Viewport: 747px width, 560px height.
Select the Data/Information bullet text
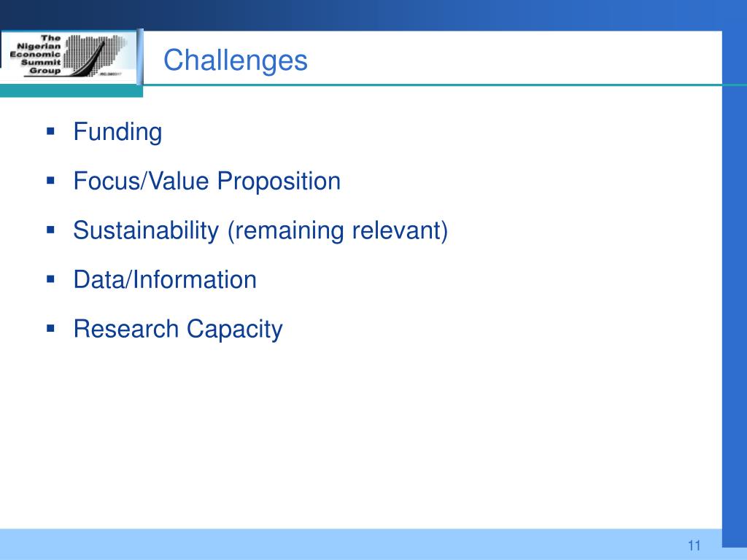coord(165,279)
